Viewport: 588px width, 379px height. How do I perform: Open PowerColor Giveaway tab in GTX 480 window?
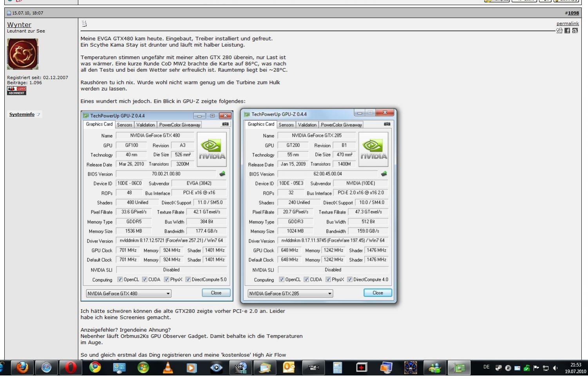pos(180,125)
